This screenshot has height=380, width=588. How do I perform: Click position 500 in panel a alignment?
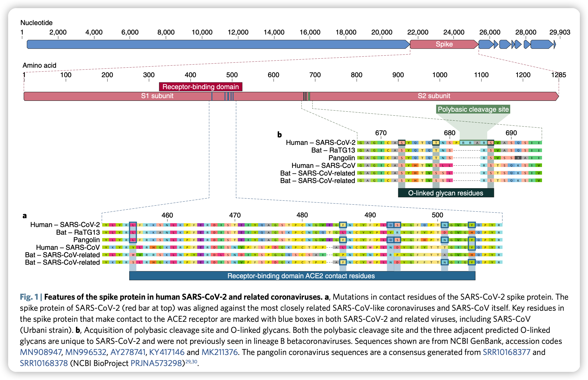pyautogui.click(x=437, y=215)
